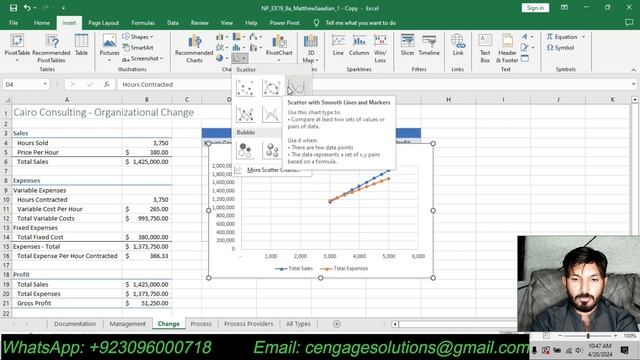The width and height of the screenshot is (640, 360).
Task: Choose Scatter with Smooth Lines and Markers
Action: click(271, 87)
